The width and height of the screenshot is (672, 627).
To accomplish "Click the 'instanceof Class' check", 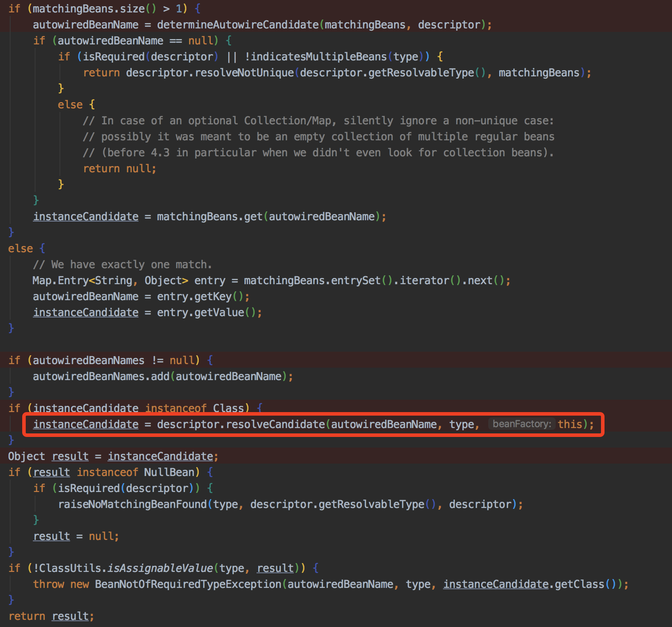I will 194,409.
